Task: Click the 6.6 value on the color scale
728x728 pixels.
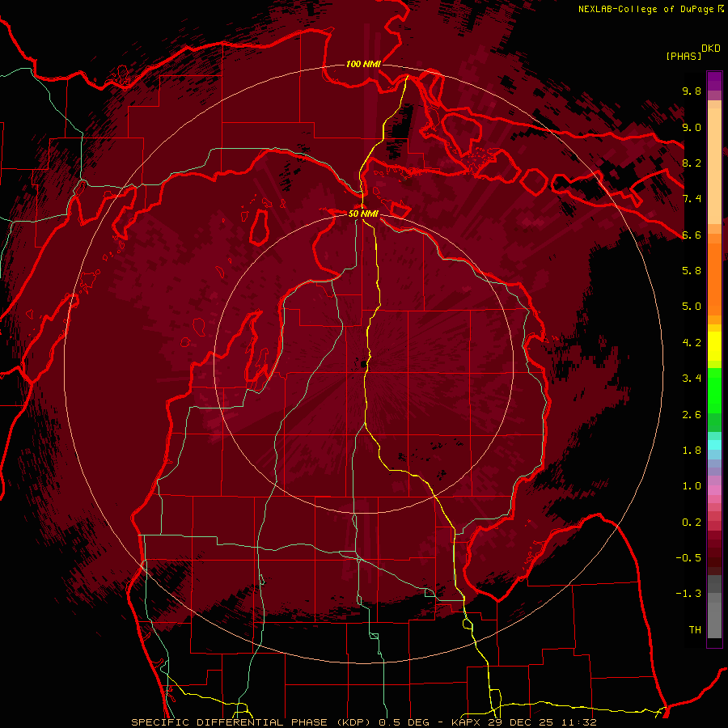Action: point(692,235)
